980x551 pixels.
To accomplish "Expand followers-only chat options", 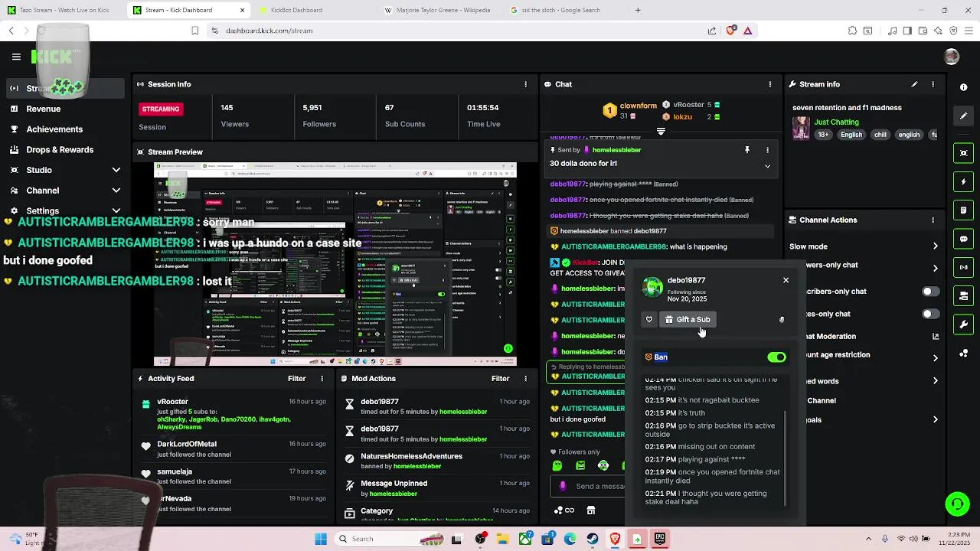I will tap(935, 269).
